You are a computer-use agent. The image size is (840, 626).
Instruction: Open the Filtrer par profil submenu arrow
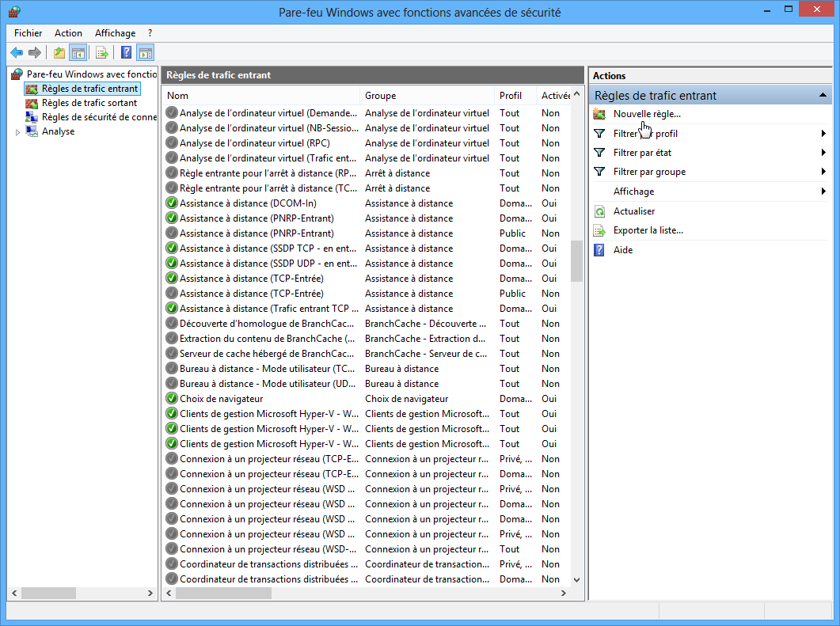pos(823,133)
